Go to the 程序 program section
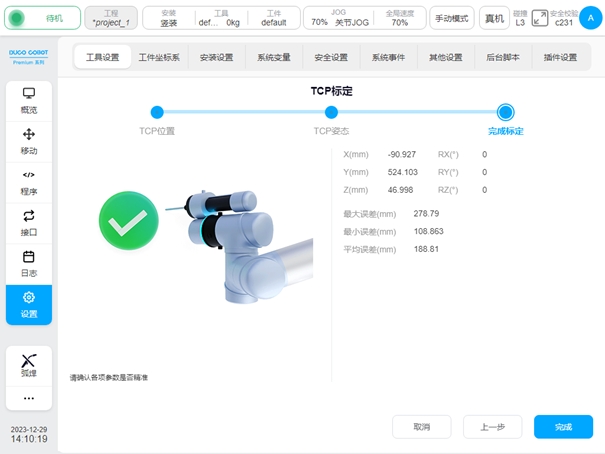 [x=29, y=182]
